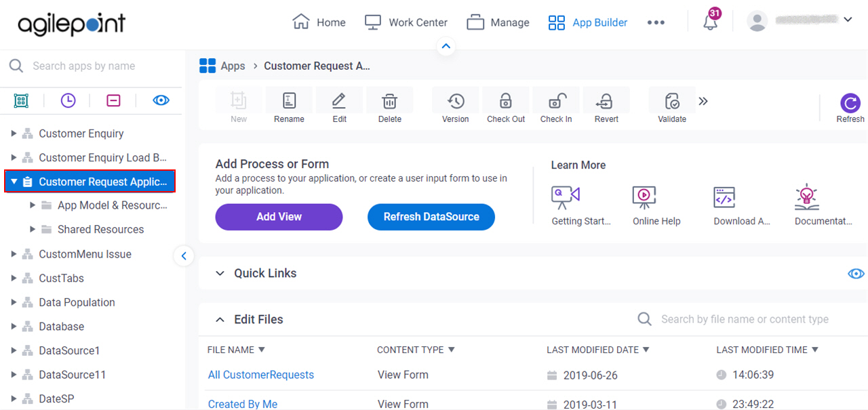Click the search magnifier in sidebar
The width and height of the screenshot is (868, 410).
[x=16, y=66]
